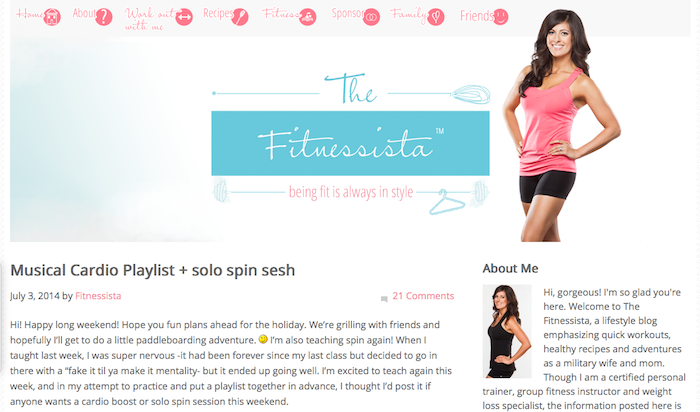The image size is (700, 412).
Task: Click the About question mark icon
Action: [104, 17]
